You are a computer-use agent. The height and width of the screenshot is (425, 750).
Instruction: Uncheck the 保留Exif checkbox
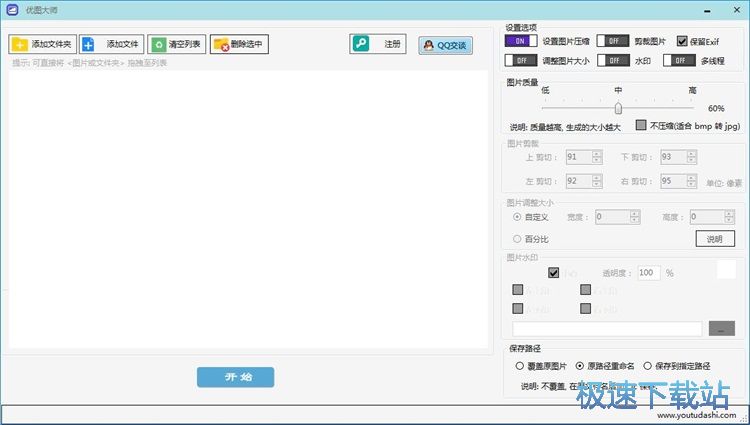tap(682, 41)
